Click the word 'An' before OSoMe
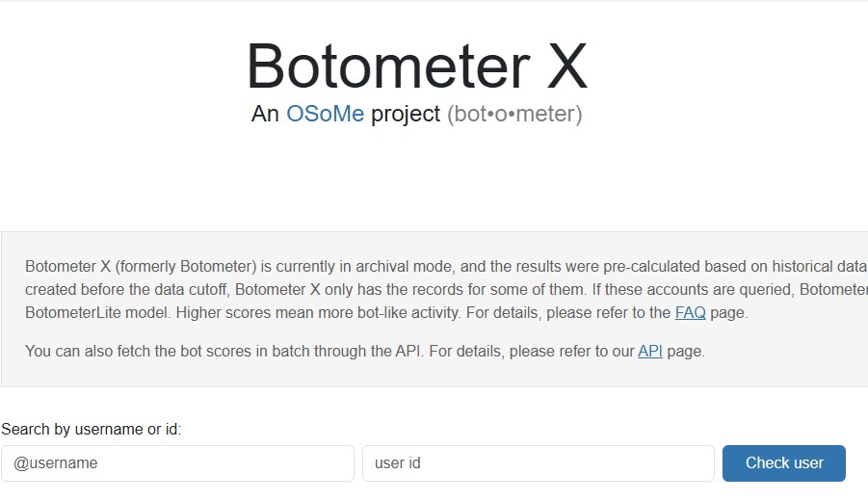The height and width of the screenshot is (501, 868). pos(265,115)
